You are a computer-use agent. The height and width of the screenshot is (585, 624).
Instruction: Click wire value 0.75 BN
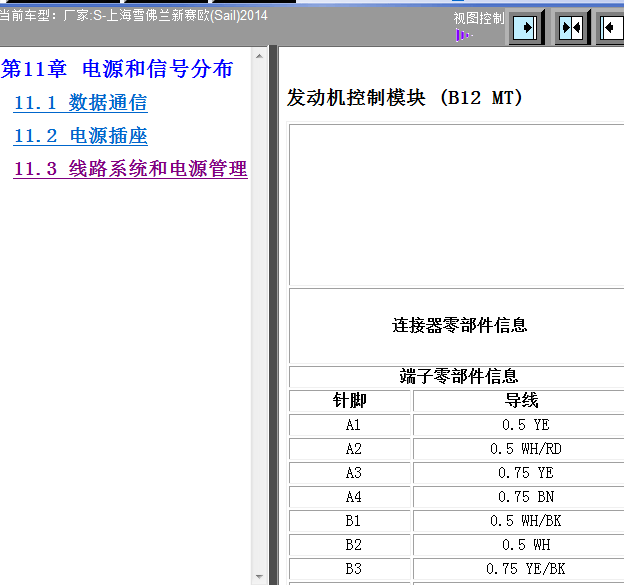526,496
